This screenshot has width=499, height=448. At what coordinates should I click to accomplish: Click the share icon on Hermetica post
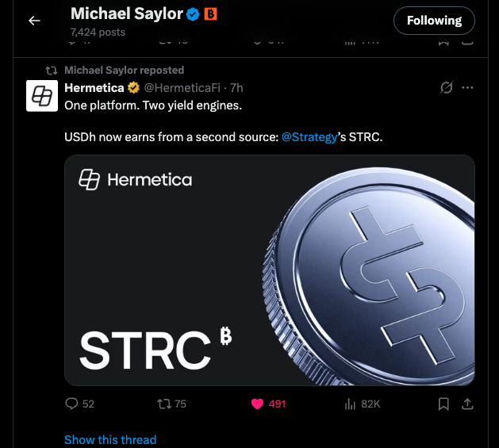[x=467, y=404]
